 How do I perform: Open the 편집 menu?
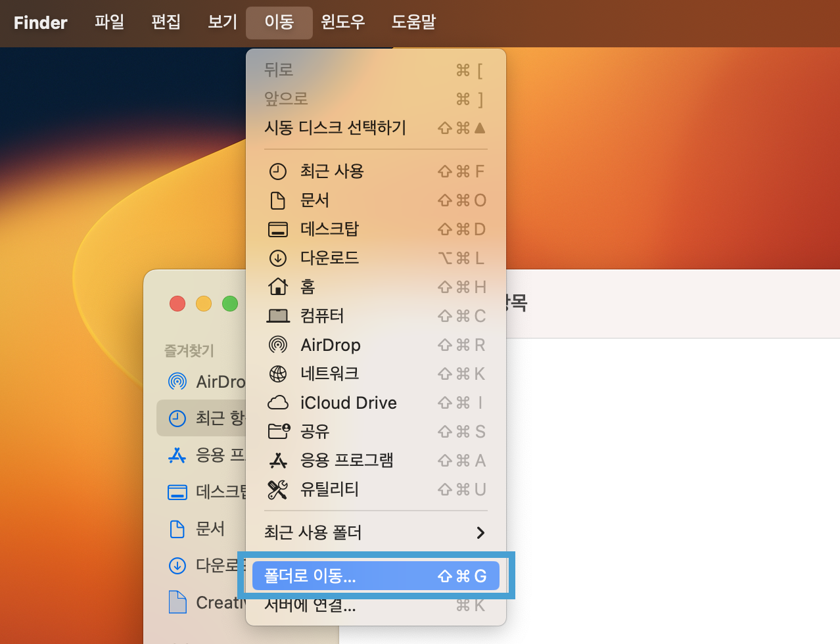click(x=166, y=22)
